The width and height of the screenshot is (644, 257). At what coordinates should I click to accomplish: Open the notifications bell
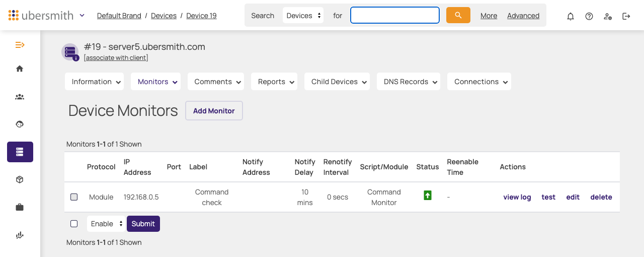pyautogui.click(x=571, y=16)
